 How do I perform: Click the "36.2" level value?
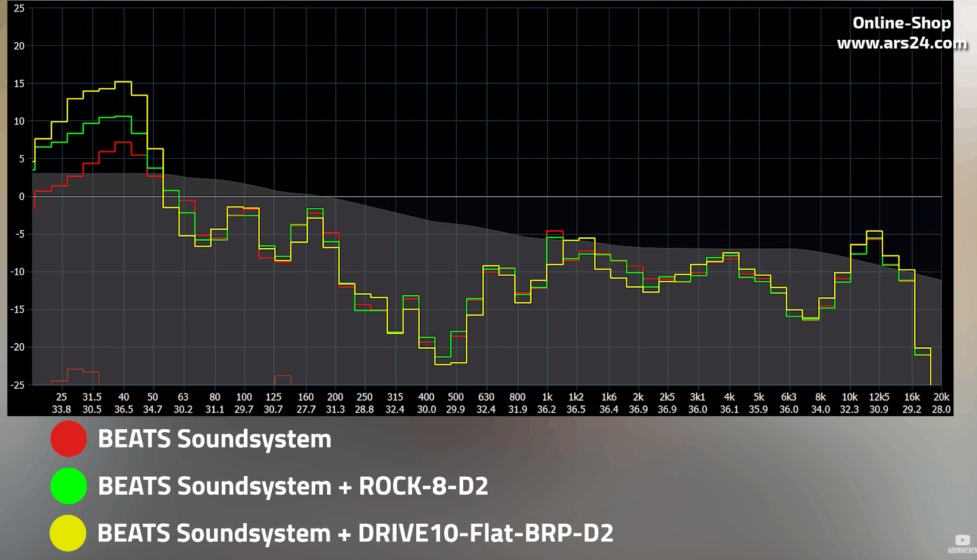tap(546, 409)
